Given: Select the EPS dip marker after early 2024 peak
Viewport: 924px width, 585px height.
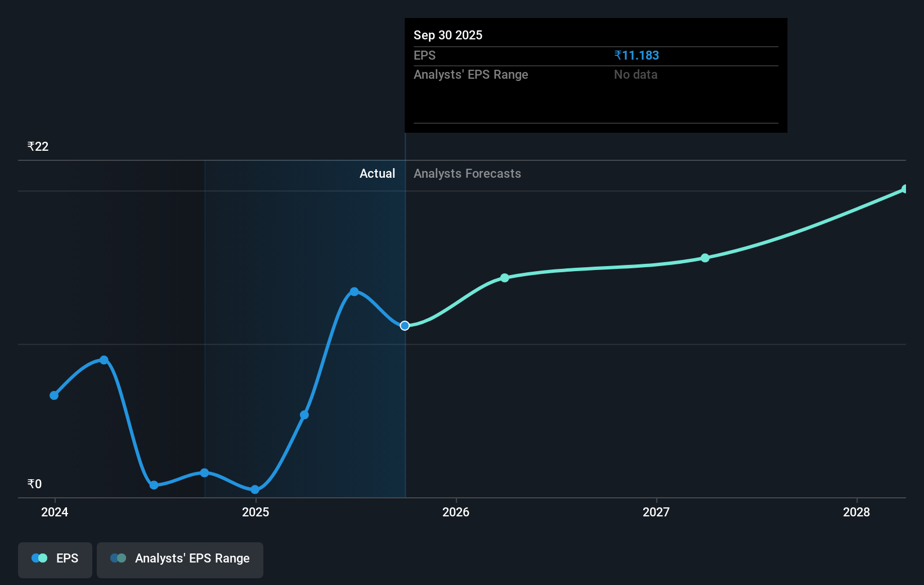Looking at the screenshot, I should pyautogui.click(x=153, y=485).
